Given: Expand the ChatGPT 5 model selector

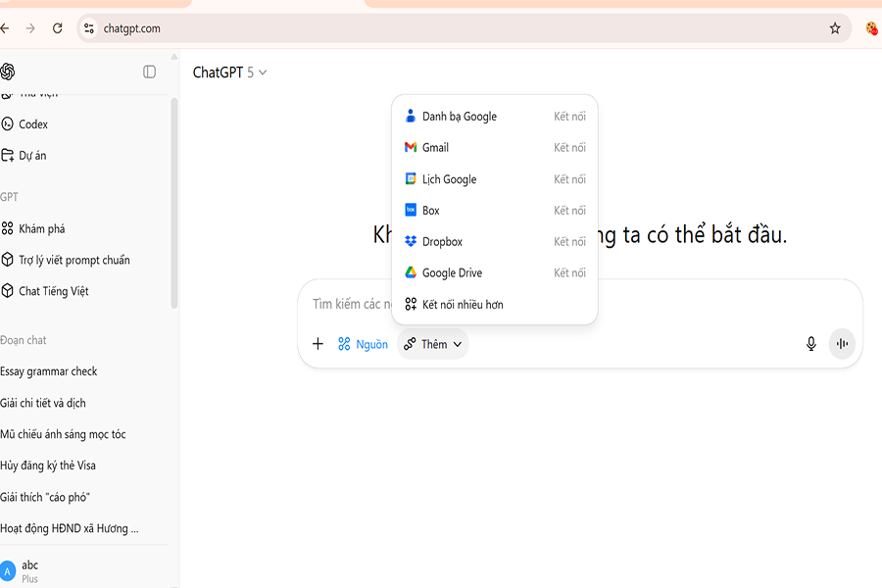Looking at the screenshot, I should (230, 73).
